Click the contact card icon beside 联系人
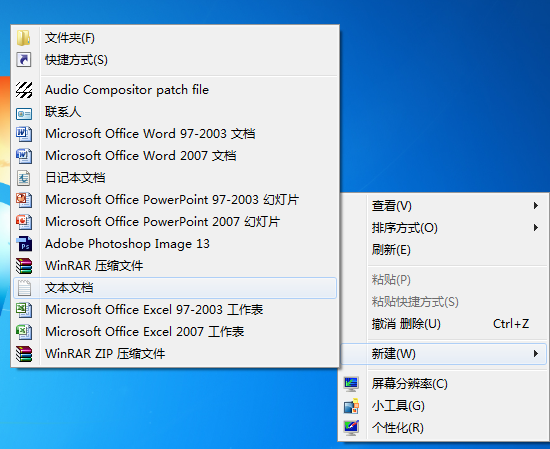Image resolution: width=550 pixels, height=449 pixels. (x=24, y=114)
